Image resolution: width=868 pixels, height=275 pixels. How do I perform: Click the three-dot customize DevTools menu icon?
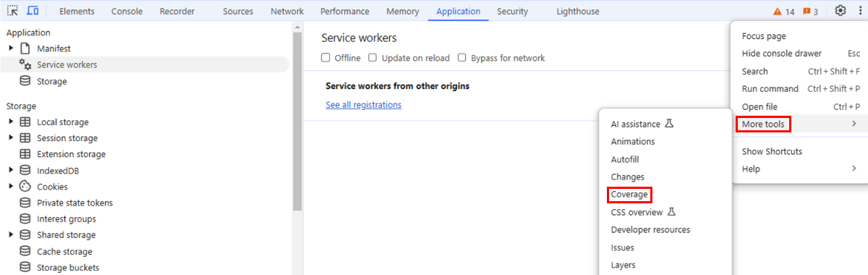click(x=859, y=11)
